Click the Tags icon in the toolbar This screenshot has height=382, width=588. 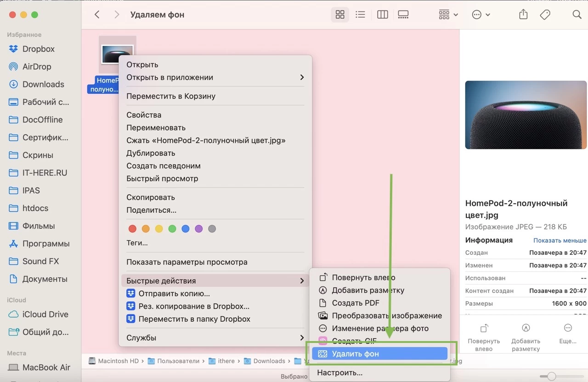click(x=545, y=14)
